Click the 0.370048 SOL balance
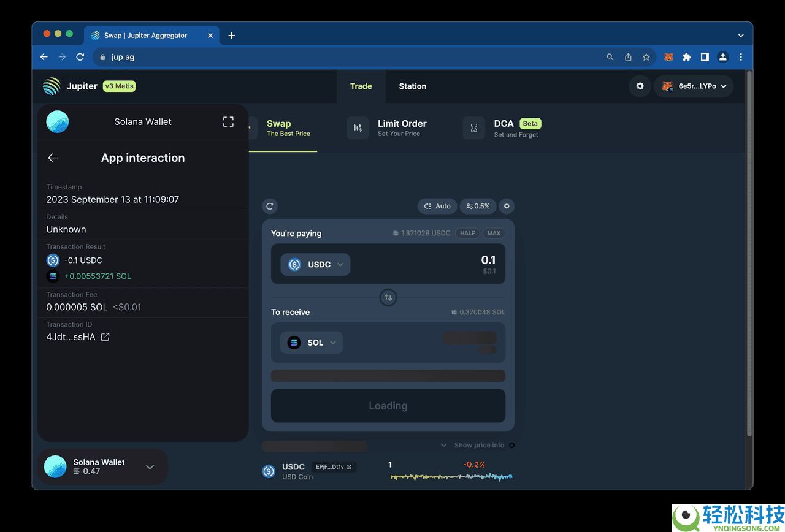Image resolution: width=785 pixels, height=532 pixels. (x=478, y=312)
